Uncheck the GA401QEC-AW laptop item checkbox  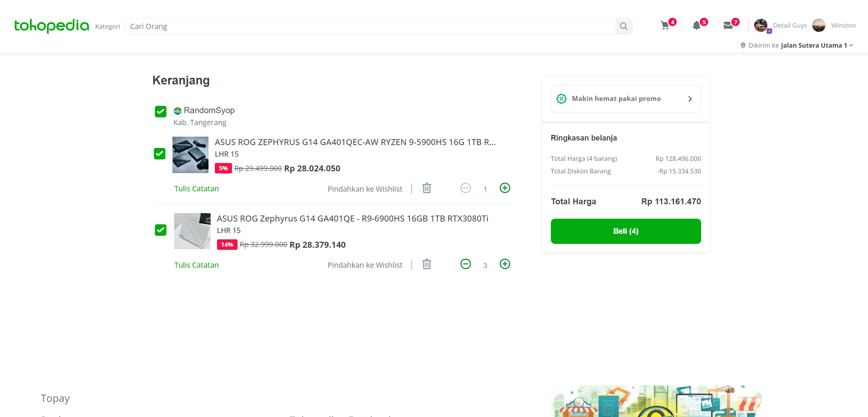tap(160, 154)
